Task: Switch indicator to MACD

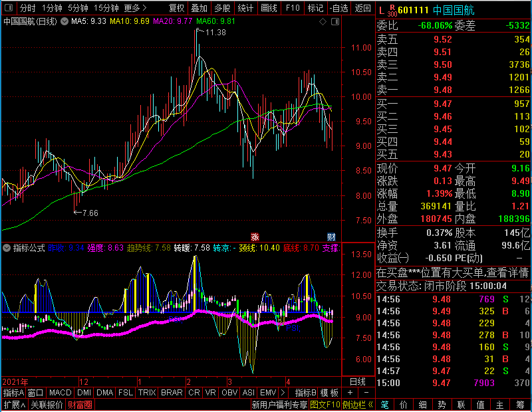Action: pyautogui.click(x=60, y=392)
